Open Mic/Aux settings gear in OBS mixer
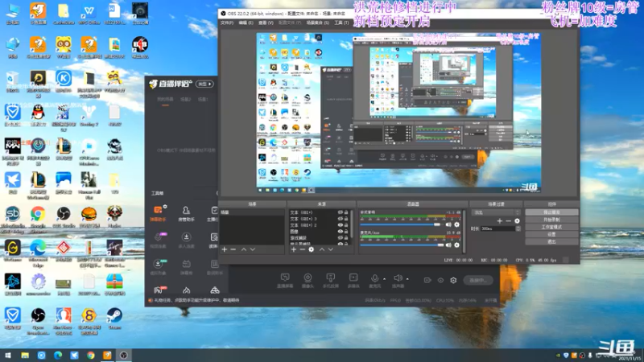 tap(456, 245)
